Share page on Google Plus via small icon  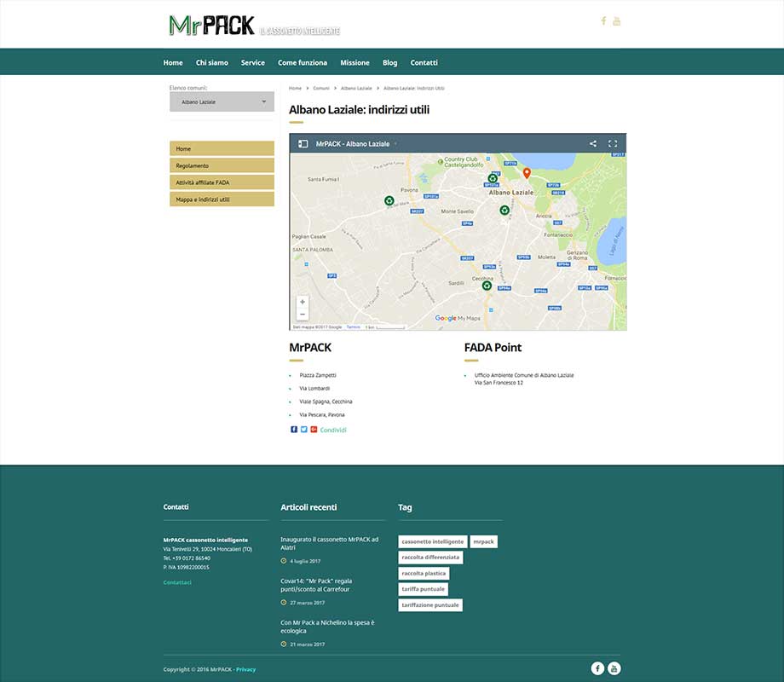pos(314,430)
